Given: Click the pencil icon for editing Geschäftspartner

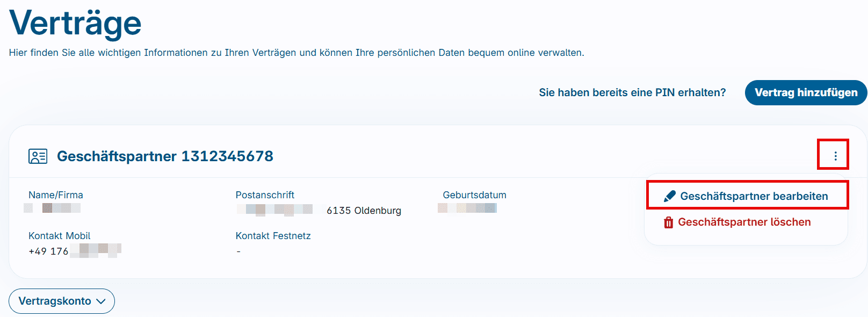Looking at the screenshot, I should pos(670,196).
